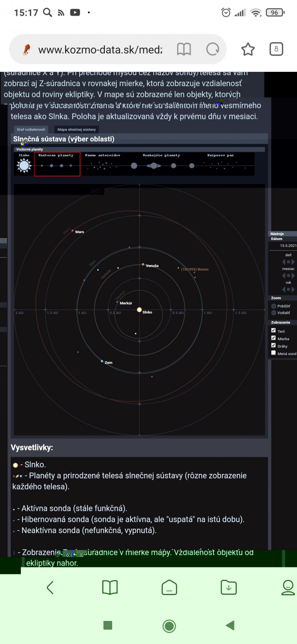Click the Priblížiť zoom-in icon
Viewport: 297px width, 644px height.
274,306
